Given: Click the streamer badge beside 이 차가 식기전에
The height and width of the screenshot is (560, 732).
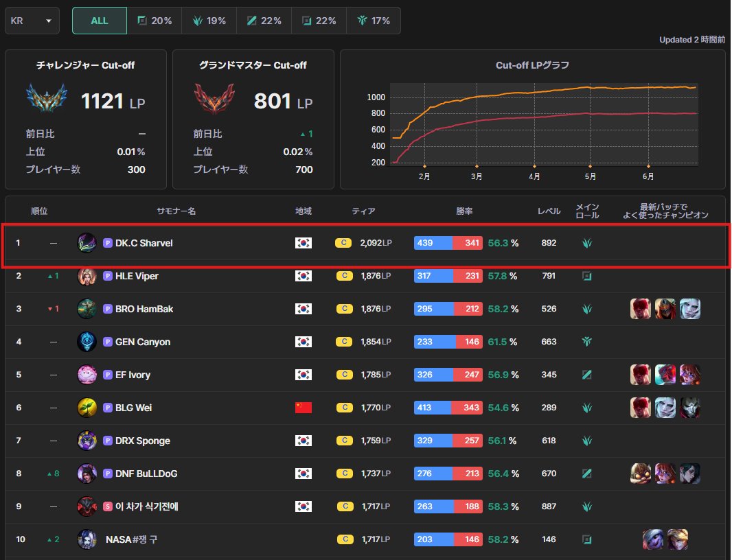Looking at the screenshot, I should click(x=107, y=506).
